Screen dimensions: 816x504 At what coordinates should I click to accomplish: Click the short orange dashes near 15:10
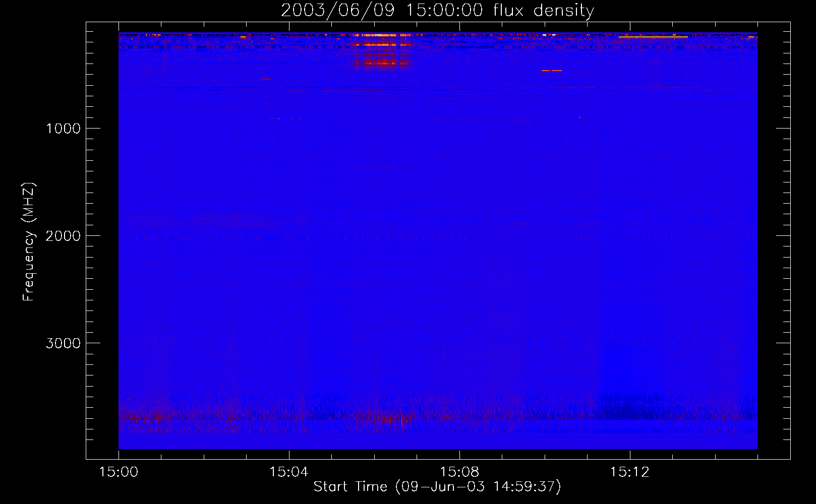[551, 71]
